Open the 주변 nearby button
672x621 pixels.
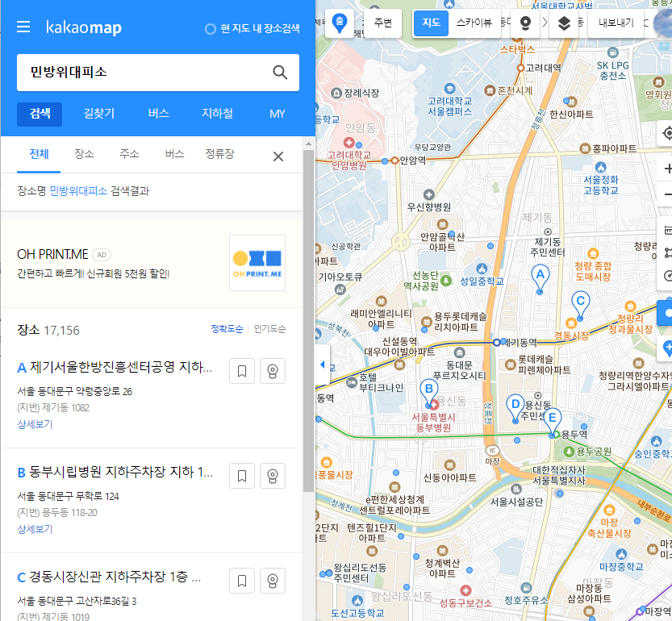tap(382, 23)
